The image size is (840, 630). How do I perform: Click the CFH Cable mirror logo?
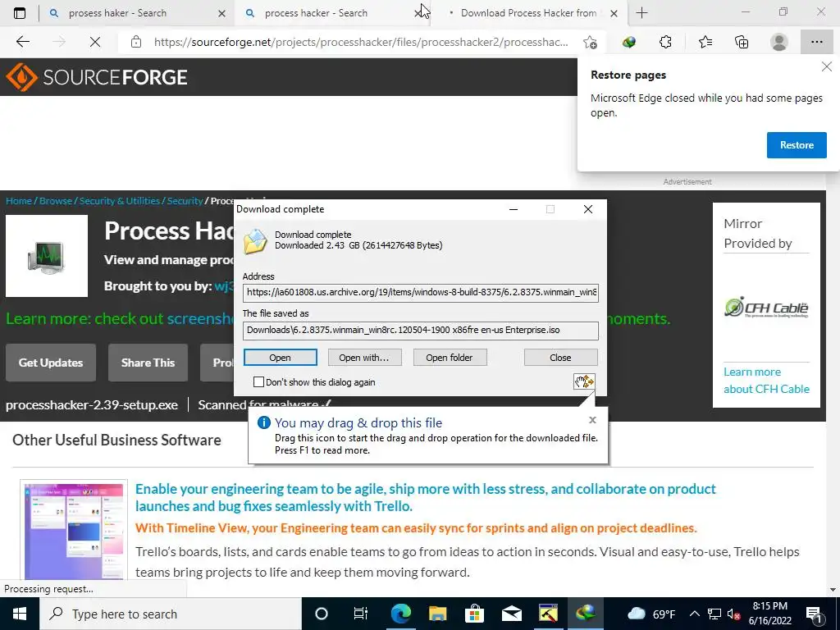[x=766, y=308]
